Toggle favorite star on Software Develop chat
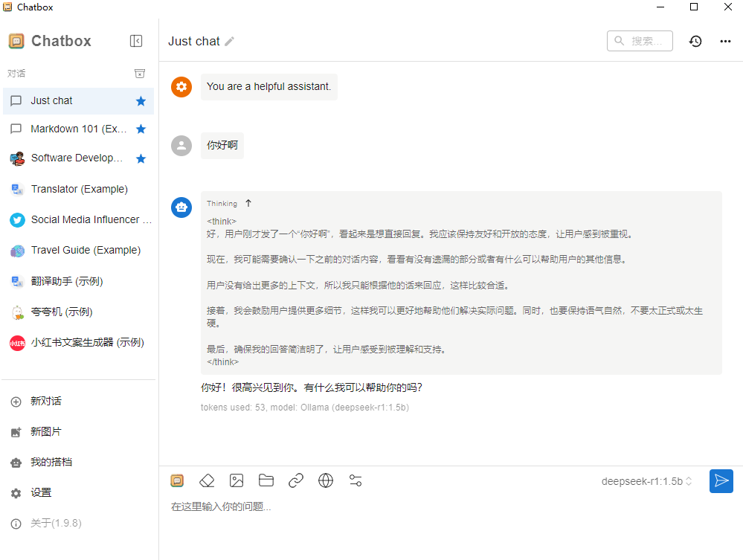743x560 pixels. click(x=141, y=158)
